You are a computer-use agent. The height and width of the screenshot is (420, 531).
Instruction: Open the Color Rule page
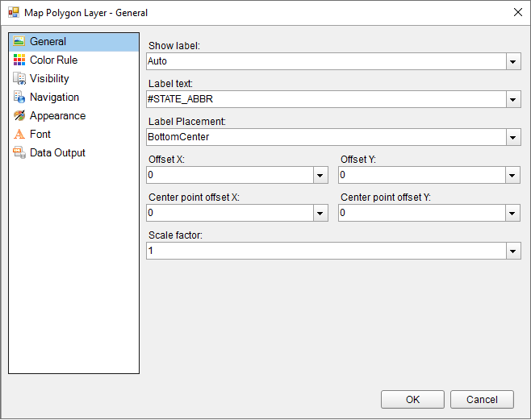53,60
